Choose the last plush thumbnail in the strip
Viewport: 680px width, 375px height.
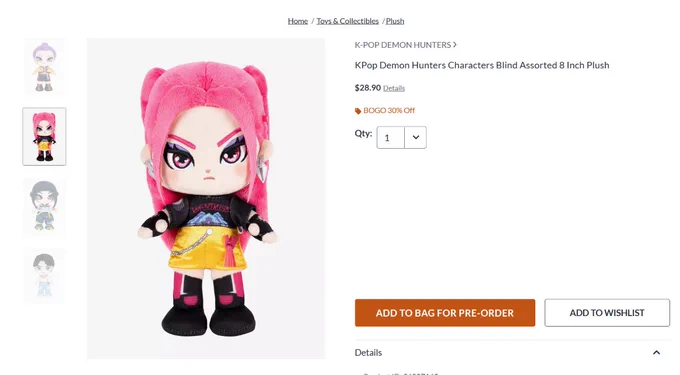coord(44,276)
